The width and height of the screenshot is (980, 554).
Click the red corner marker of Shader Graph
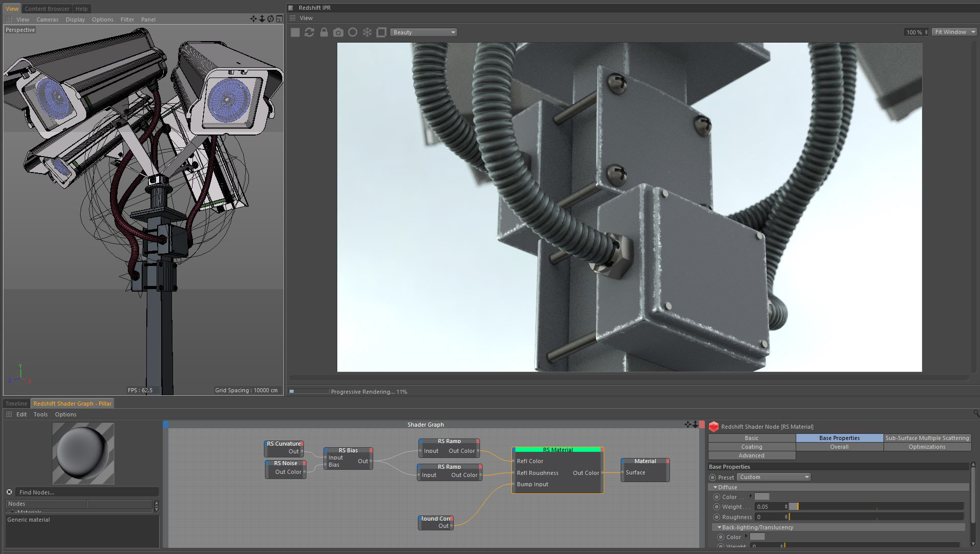coord(702,425)
